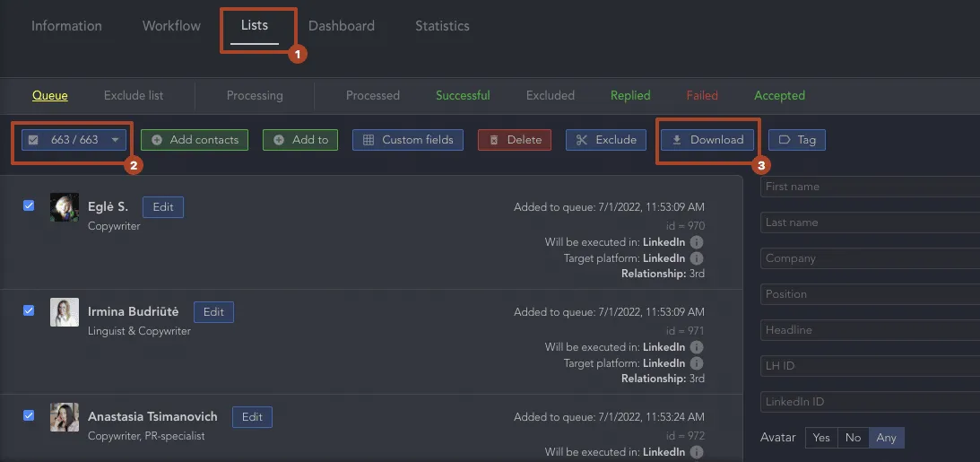Set Avatar filter to Any
The height and width of the screenshot is (462, 980).
(886, 438)
